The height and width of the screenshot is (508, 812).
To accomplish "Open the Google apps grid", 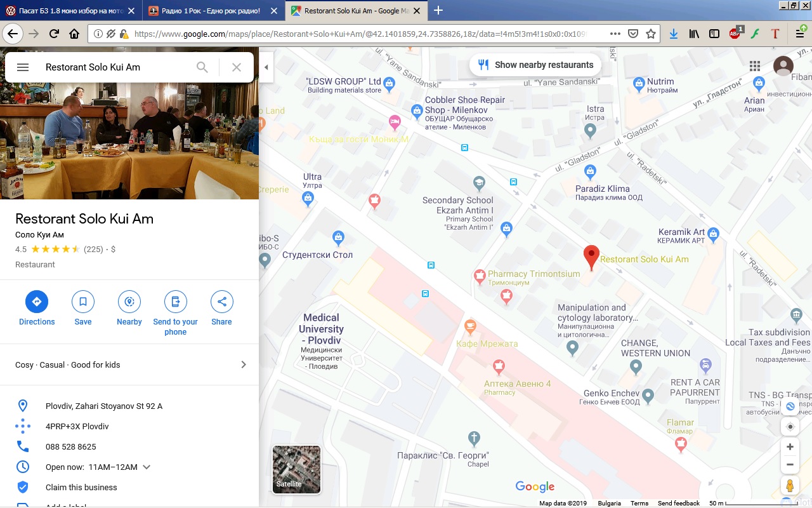I will (755, 66).
